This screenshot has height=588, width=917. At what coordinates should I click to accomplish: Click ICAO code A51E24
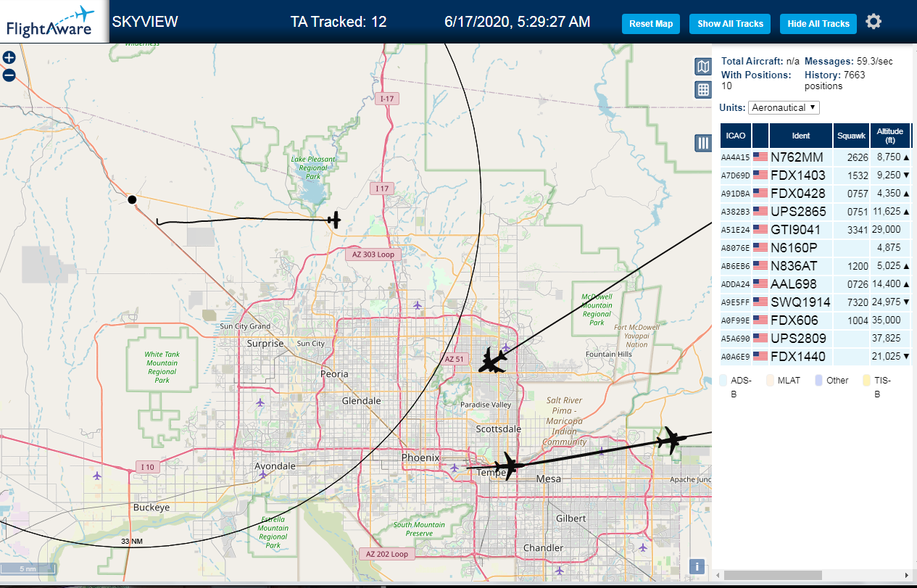(x=736, y=230)
